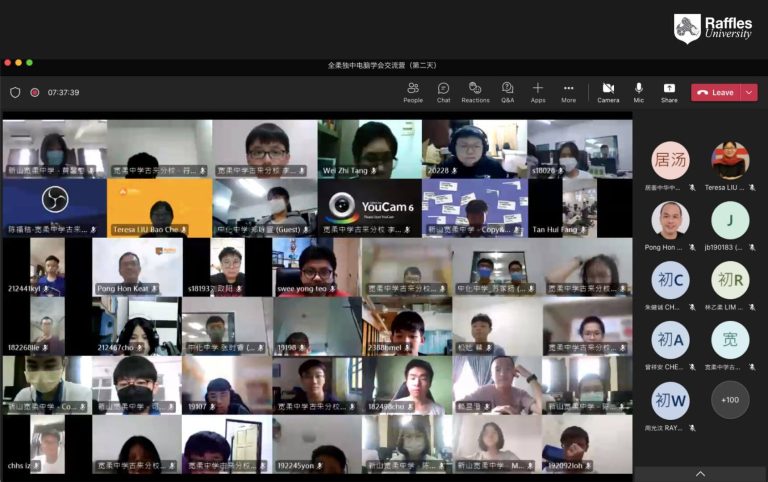Toggle the Mic mute state
This screenshot has height=482, width=768.
(639, 92)
